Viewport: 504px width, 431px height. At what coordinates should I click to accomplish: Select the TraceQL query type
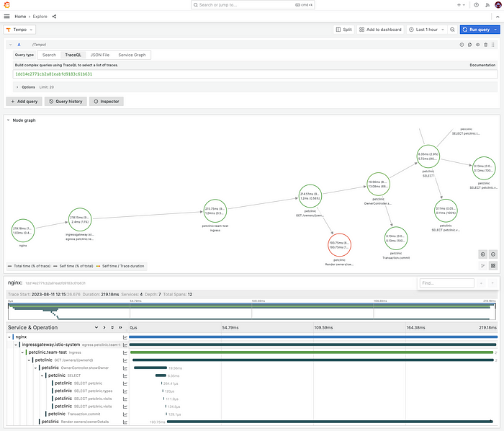[73, 55]
